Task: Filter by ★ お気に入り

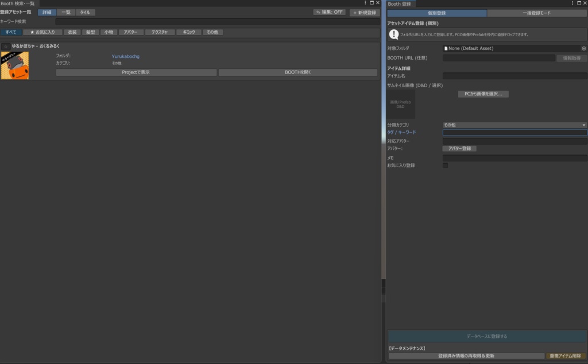Action: point(42,32)
